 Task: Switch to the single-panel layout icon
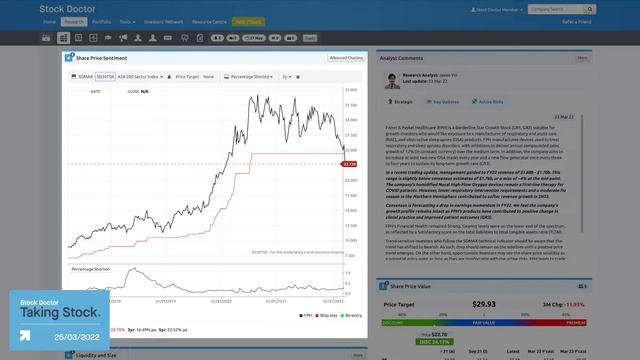(x=78, y=38)
